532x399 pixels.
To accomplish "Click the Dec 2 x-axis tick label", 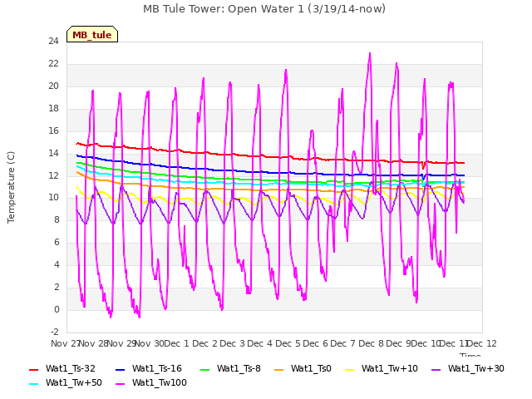I will pos(204,343).
